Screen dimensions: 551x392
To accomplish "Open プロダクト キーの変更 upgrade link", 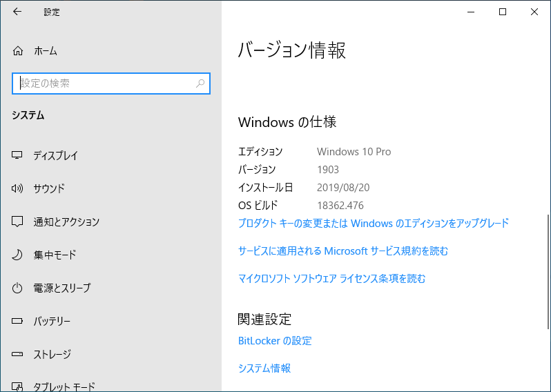I will pos(374,223).
